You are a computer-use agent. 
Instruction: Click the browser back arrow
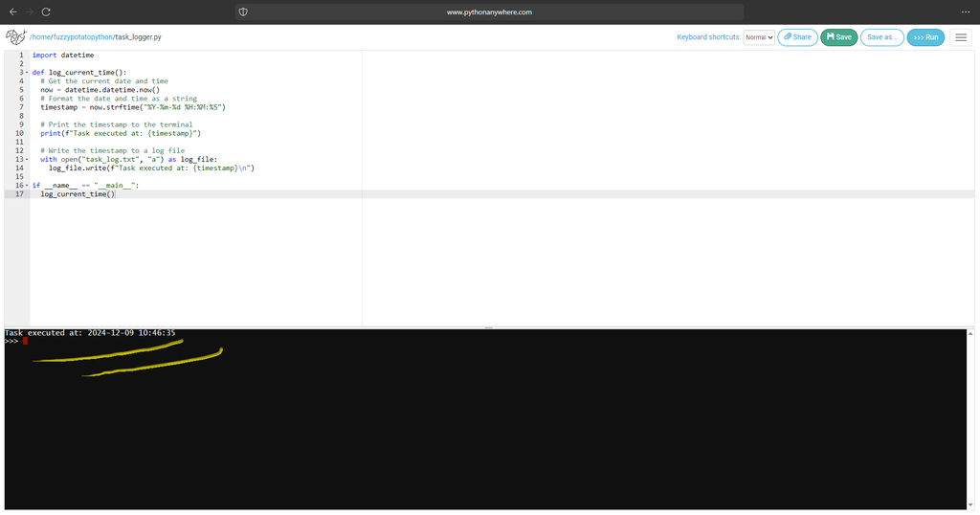(12, 11)
